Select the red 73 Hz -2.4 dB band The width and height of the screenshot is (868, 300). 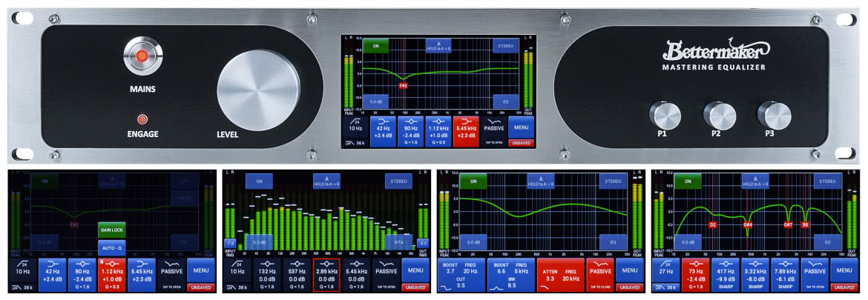[x=695, y=275]
